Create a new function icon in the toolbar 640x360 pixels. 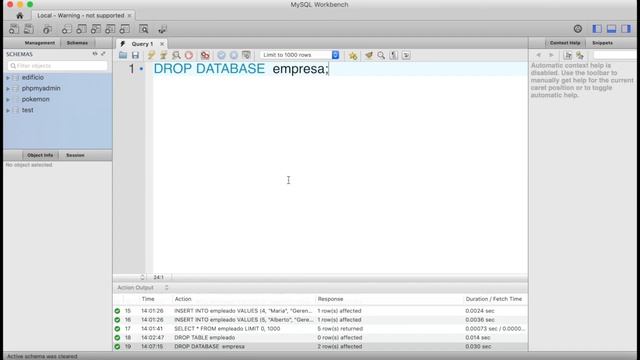click(124, 29)
